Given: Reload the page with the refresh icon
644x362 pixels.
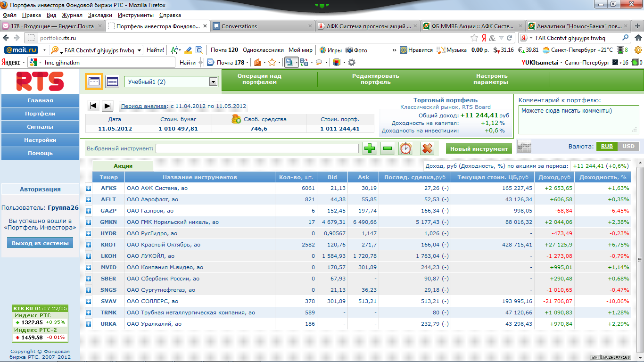Looking at the screenshot, I should coord(510,38).
